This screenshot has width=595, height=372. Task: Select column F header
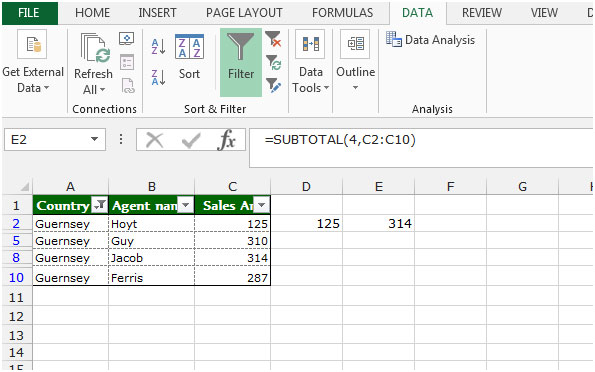click(x=450, y=186)
